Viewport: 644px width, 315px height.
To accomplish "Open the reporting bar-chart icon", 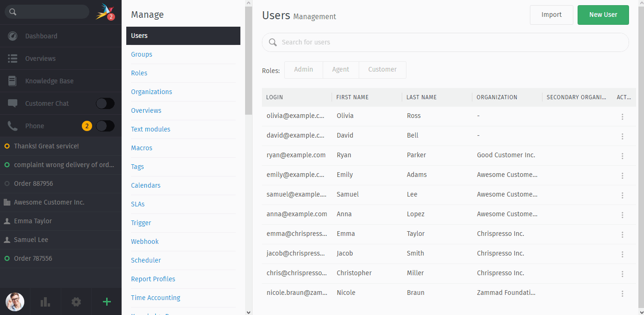I will pyautogui.click(x=45, y=302).
